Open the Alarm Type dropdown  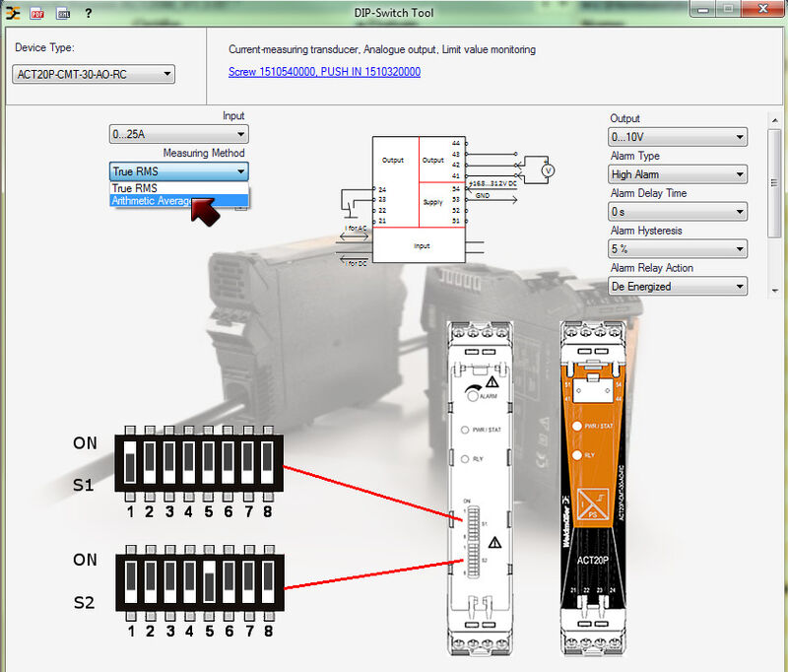click(677, 174)
